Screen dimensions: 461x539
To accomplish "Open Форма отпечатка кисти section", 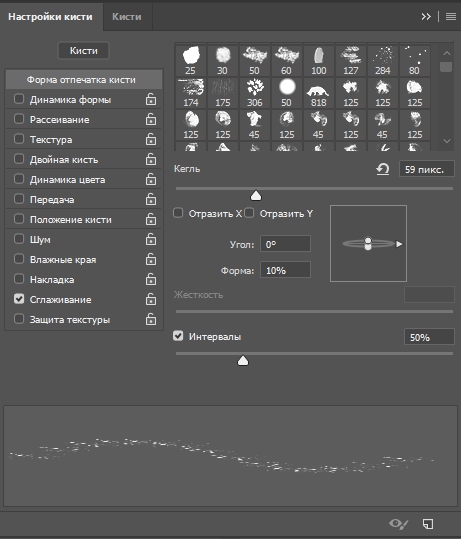I will click(84, 80).
